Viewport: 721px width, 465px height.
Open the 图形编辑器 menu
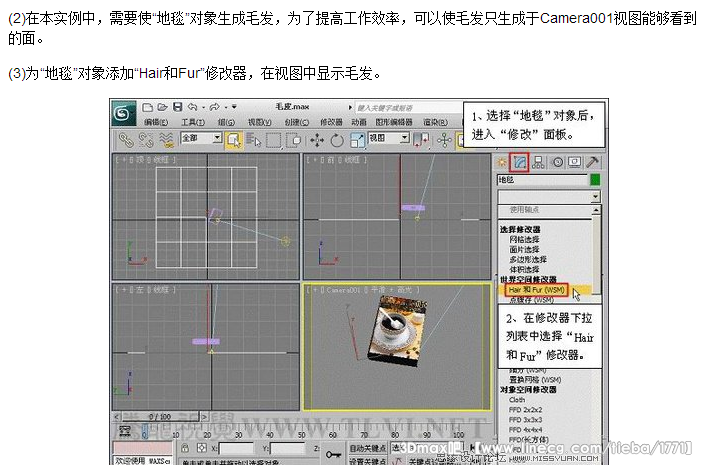point(394,122)
